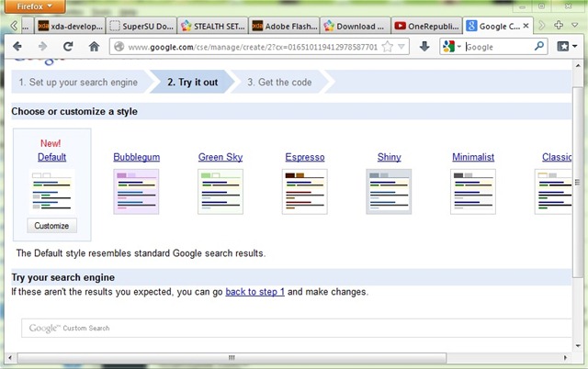This screenshot has width=588, height=369.
Task: Open the Home page icon
Action: click(94, 47)
